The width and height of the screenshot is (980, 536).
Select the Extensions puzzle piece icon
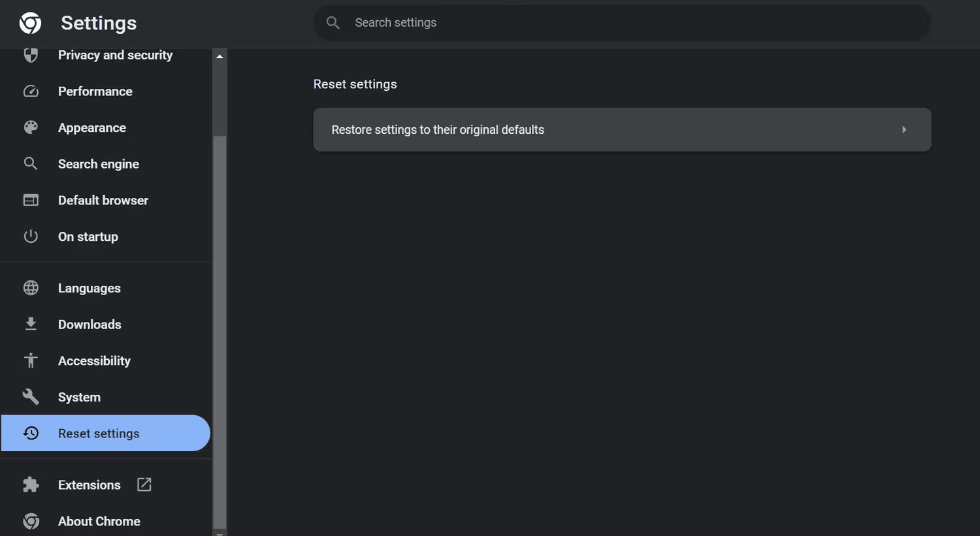[31, 484]
